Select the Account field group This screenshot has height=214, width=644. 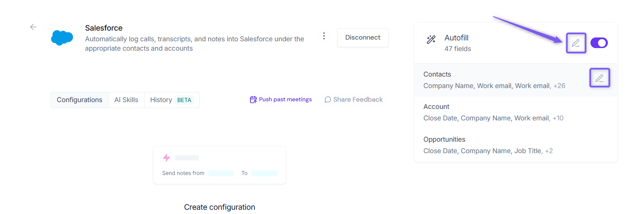point(516,112)
